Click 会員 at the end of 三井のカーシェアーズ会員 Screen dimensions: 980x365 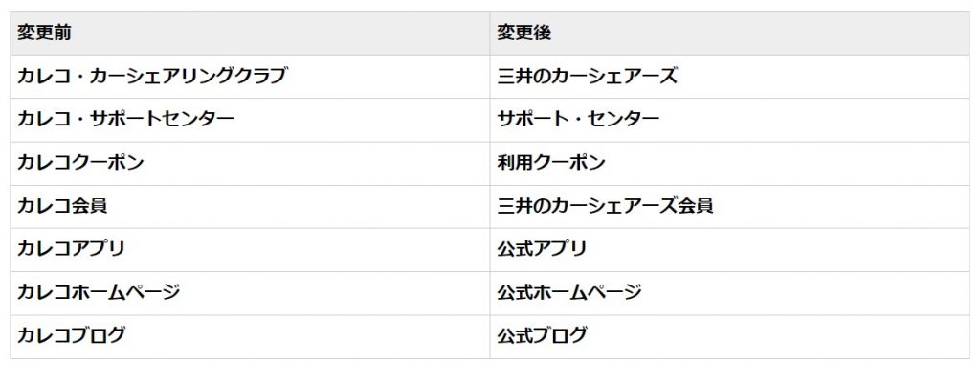click(696, 206)
